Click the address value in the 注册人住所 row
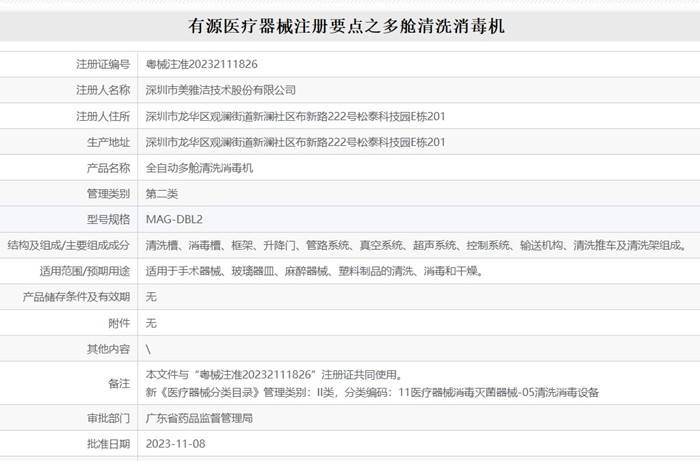The height and width of the screenshot is (461, 700). click(295, 116)
